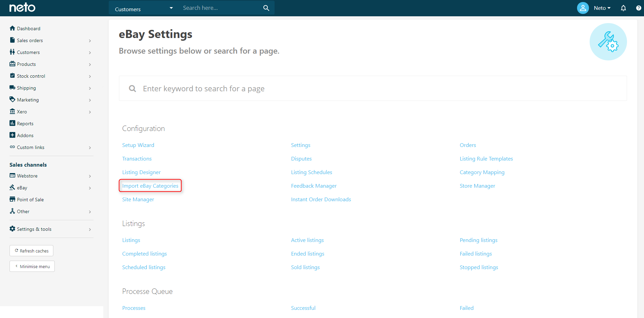Open the Disputes link
644x318 pixels.
(301, 158)
